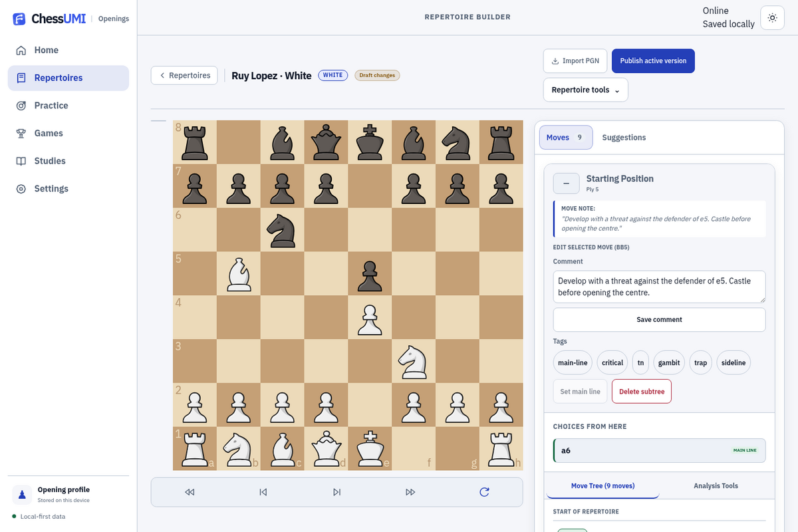Click the white bishop on c1
This screenshot has width=798, height=532.
[282, 448]
